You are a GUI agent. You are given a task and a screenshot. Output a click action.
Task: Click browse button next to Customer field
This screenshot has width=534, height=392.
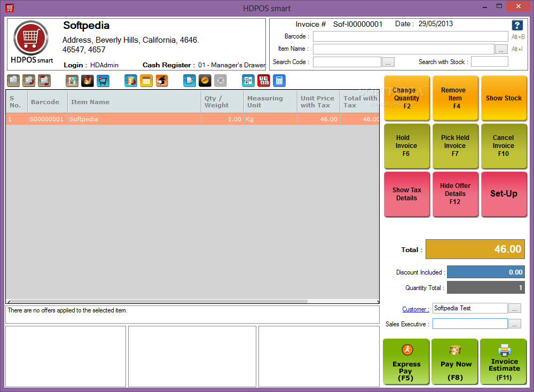click(x=515, y=309)
